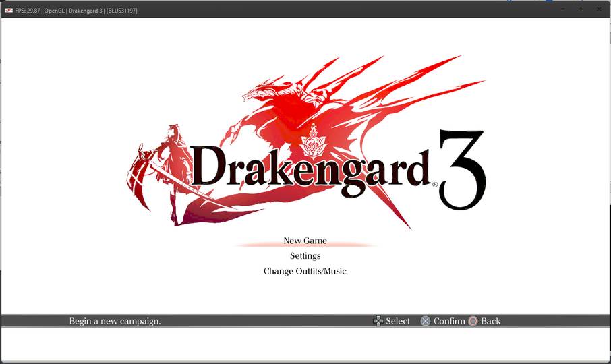
Task: Maximize the Drakengard 3 emulator window
Action: pos(581,9)
